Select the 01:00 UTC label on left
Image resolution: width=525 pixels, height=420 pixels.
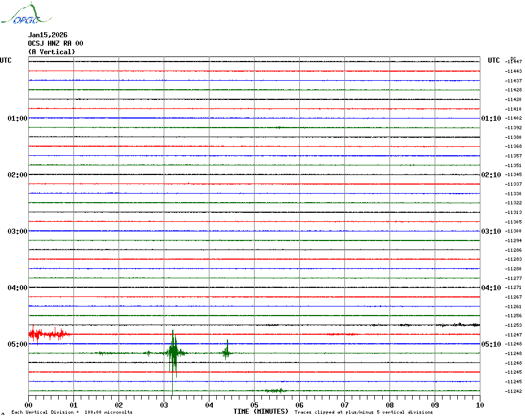(17, 119)
